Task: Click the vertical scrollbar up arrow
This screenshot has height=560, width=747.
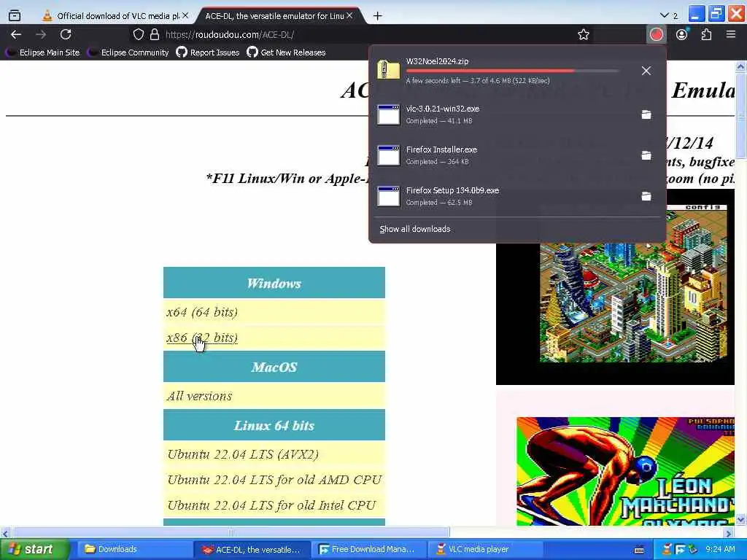Action: click(740, 66)
